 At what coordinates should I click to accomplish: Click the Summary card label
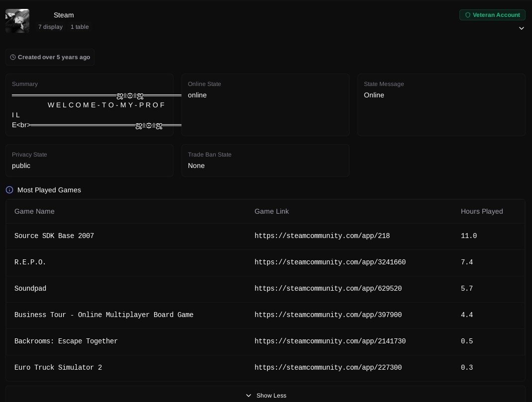25,84
